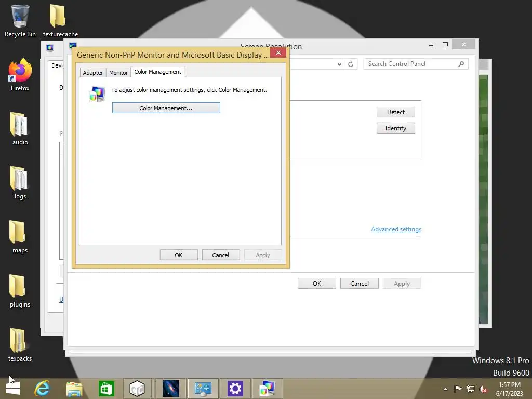Show hidden system tray icons

(445, 389)
